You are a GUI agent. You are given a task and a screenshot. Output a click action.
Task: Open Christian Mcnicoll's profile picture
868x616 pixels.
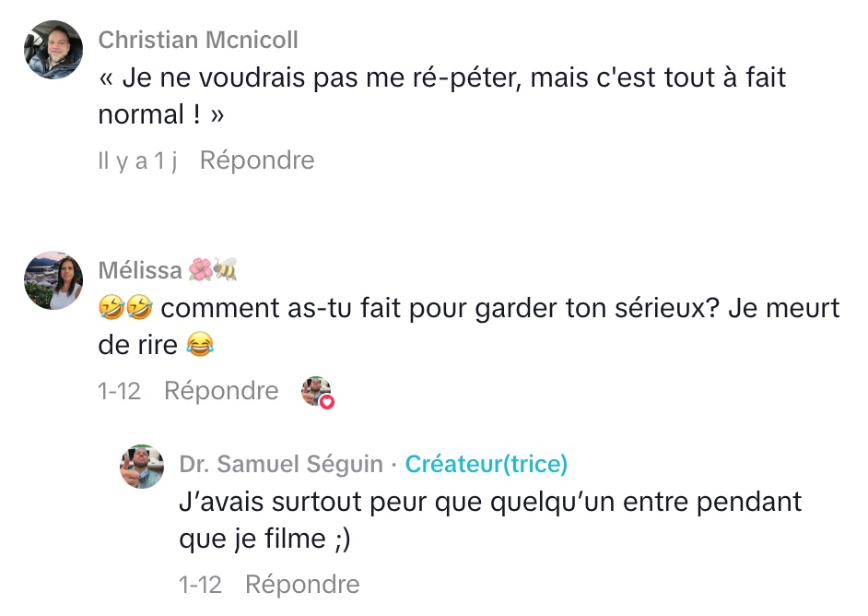point(53,50)
